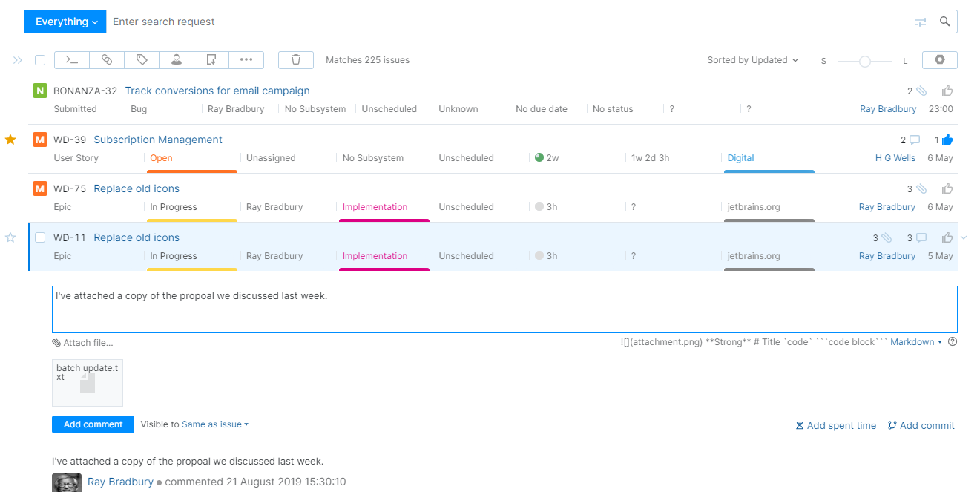Click the trash delete issues icon
The height and width of the screenshot is (492, 980).
(x=296, y=60)
